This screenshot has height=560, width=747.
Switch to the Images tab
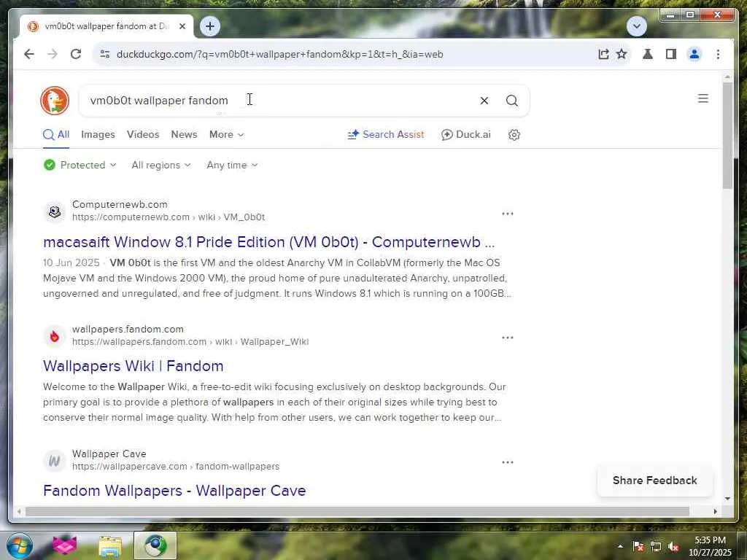(x=98, y=135)
